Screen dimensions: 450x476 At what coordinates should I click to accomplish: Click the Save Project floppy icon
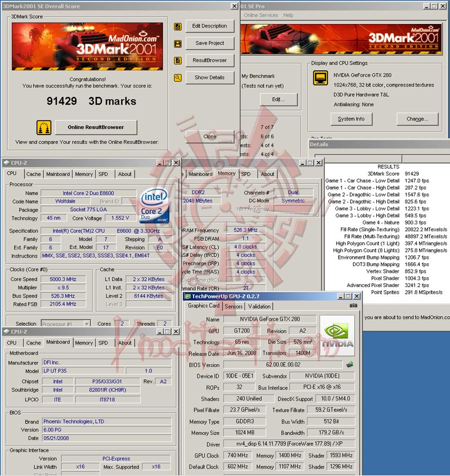pyautogui.click(x=178, y=44)
